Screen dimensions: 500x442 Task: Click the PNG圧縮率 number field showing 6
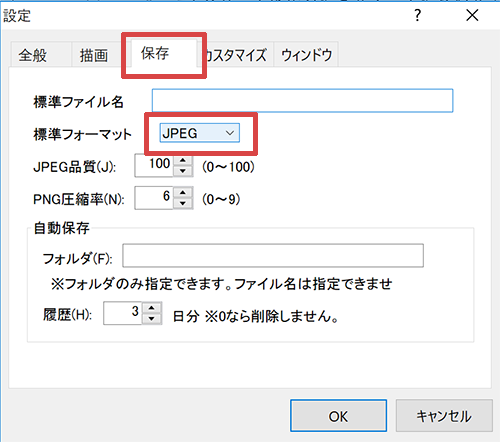click(154, 198)
